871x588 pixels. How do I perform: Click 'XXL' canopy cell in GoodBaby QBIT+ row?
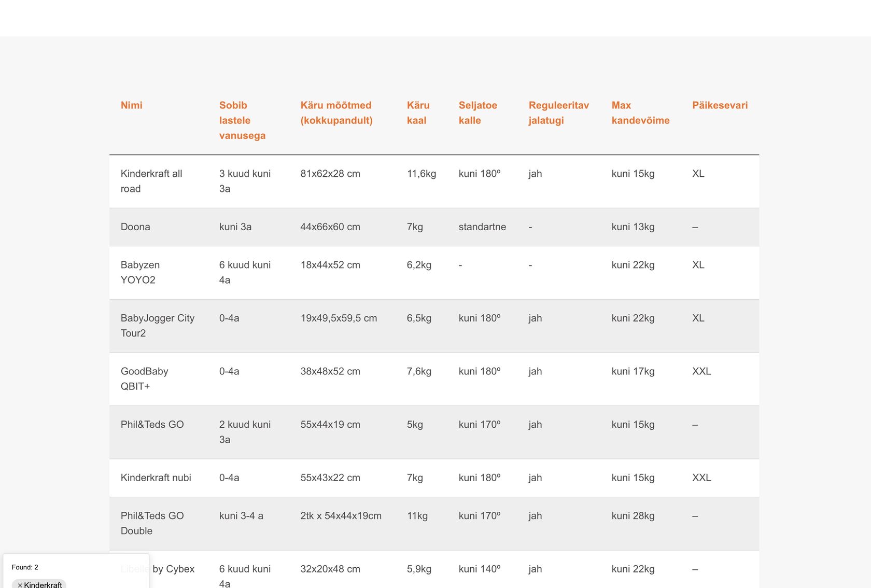click(702, 371)
